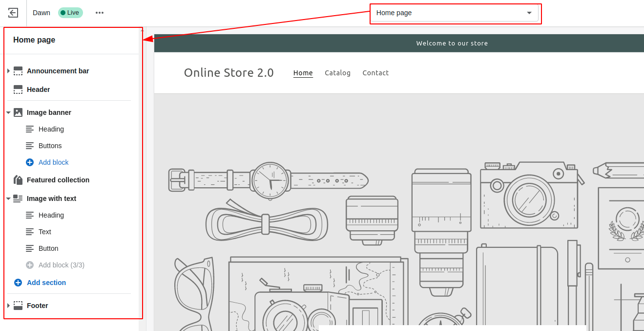Open Heading block under Image with text
This screenshot has width=644, height=331.
pos(51,215)
